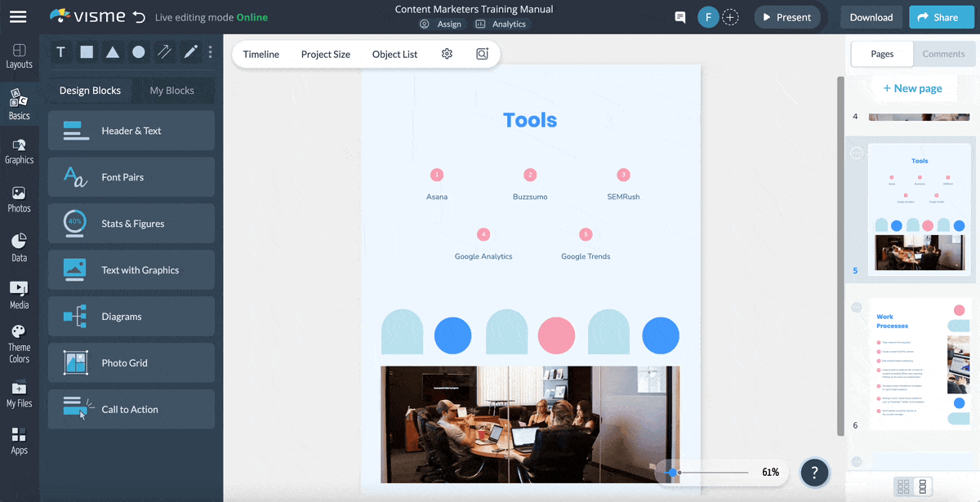This screenshot has height=502, width=980.
Task: Open the hamburger main menu
Action: (18, 17)
